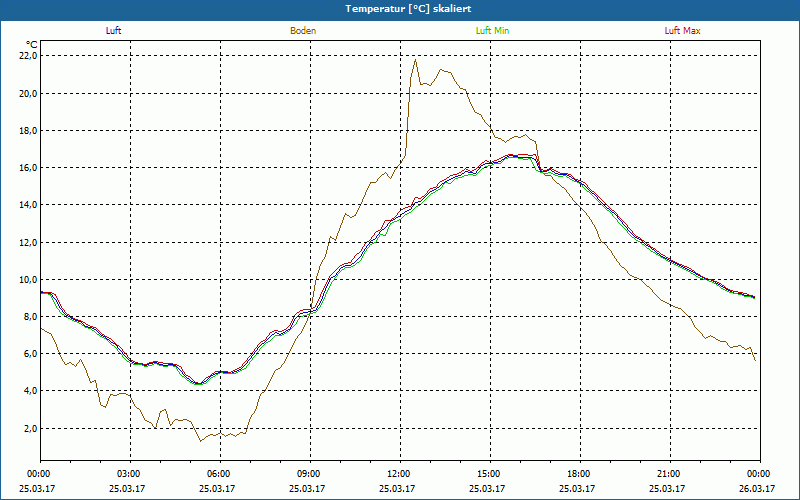Click the 26.03.17 date label
Screen dimensions: 800x500
pos(757,489)
